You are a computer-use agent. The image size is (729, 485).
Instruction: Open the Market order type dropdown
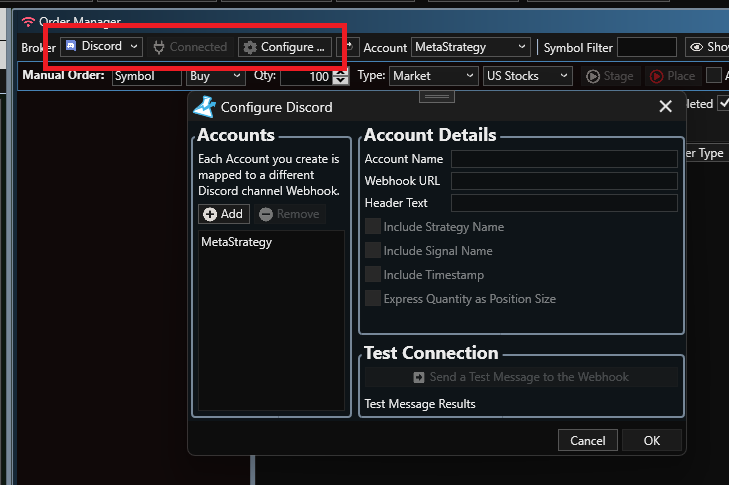(x=434, y=76)
